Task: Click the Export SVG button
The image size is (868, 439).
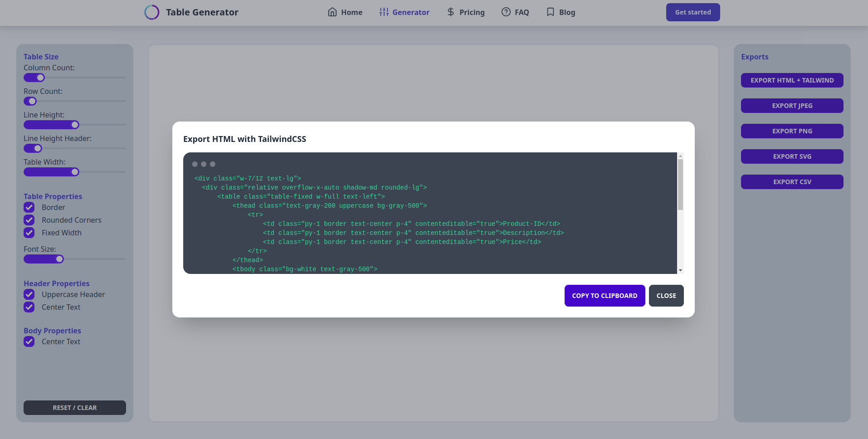Action: (x=792, y=156)
